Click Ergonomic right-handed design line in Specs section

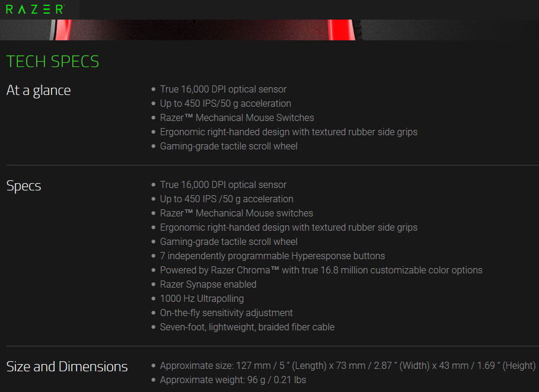[288, 228]
